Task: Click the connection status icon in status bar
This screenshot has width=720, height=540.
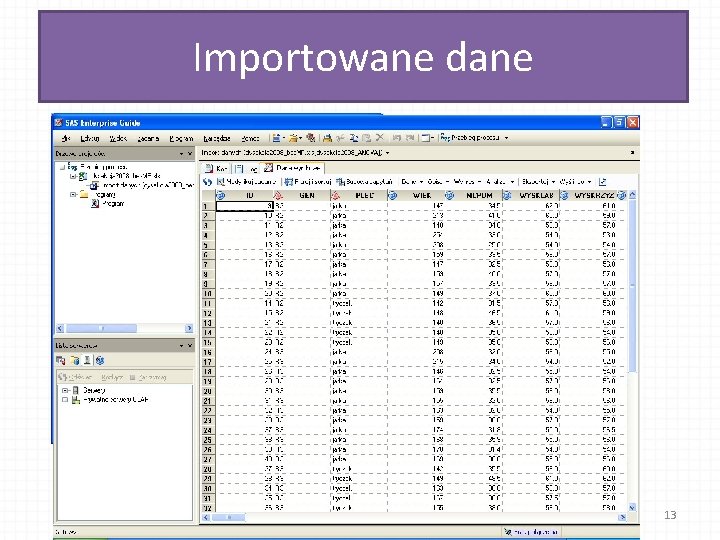Action: 508,532
